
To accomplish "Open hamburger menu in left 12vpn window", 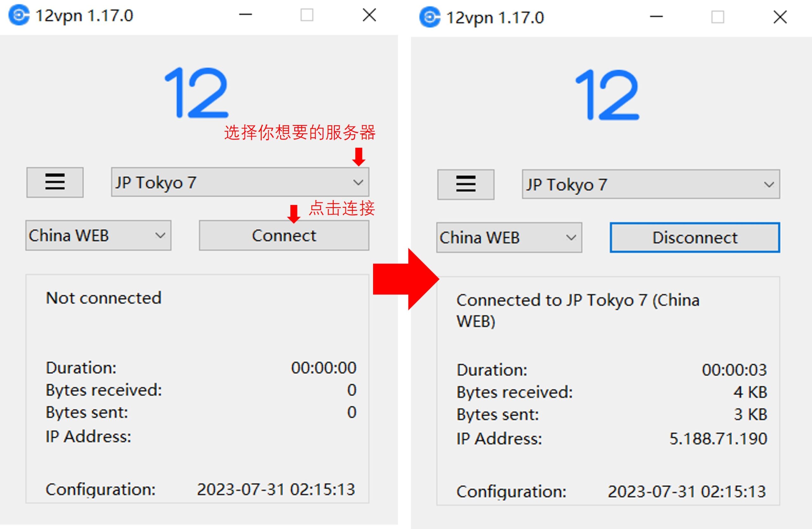I will tap(55, 182).
